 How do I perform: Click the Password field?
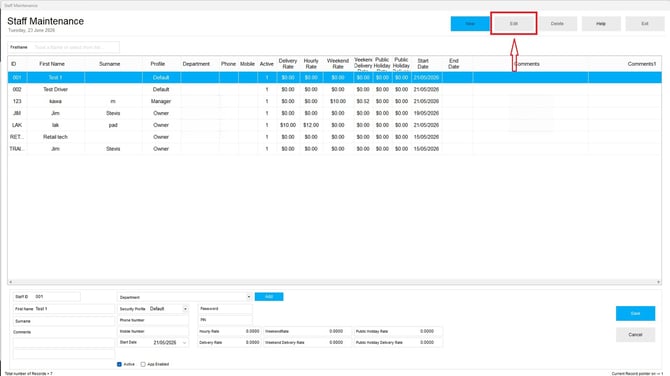tap(225, 308)
